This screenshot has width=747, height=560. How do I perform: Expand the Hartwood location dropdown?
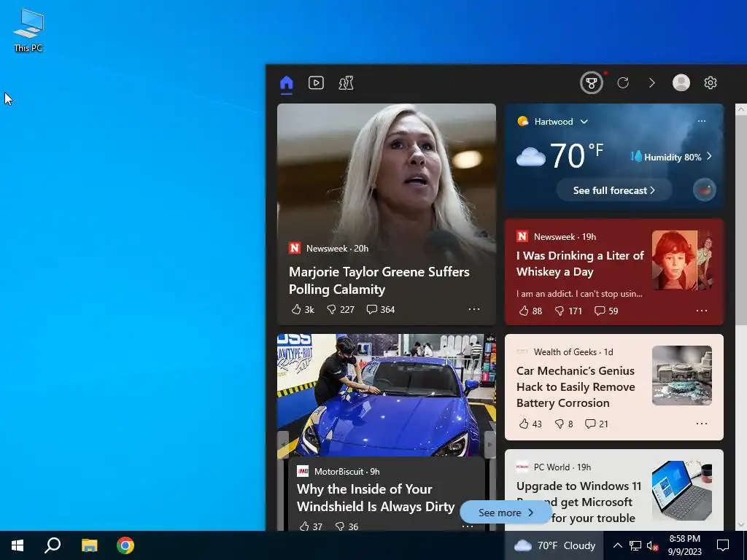coord(584,122)
